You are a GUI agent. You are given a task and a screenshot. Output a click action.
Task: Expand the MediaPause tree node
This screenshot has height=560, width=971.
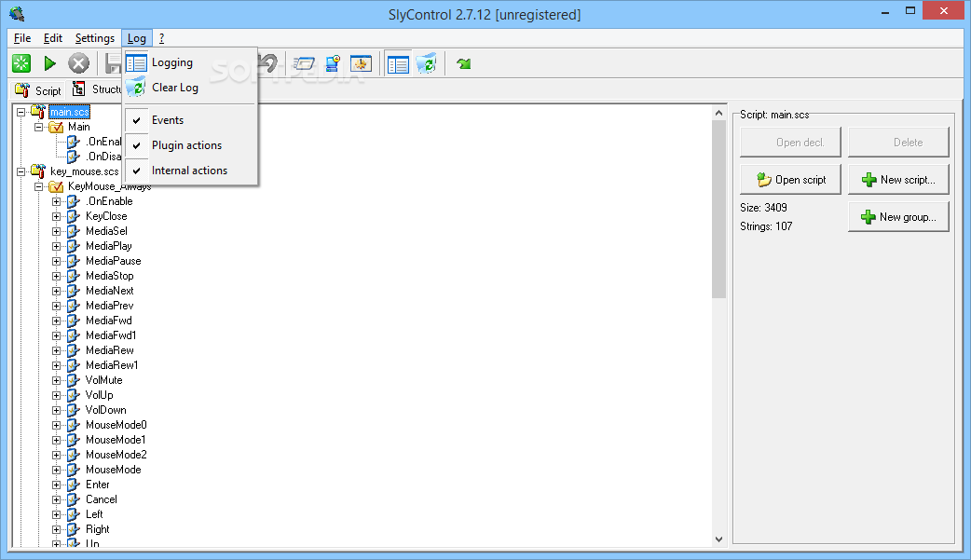click(56, 261)
